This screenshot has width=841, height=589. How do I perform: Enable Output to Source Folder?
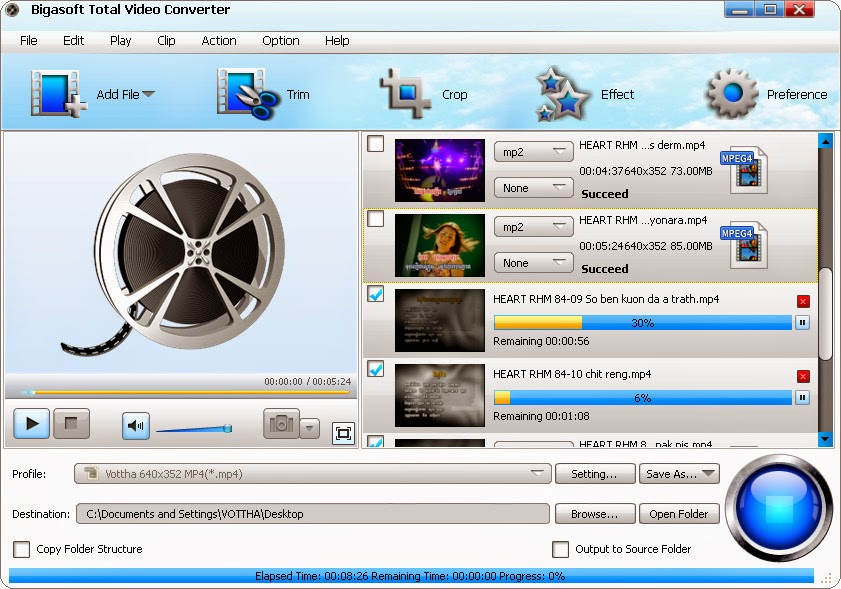pos(560,549)
